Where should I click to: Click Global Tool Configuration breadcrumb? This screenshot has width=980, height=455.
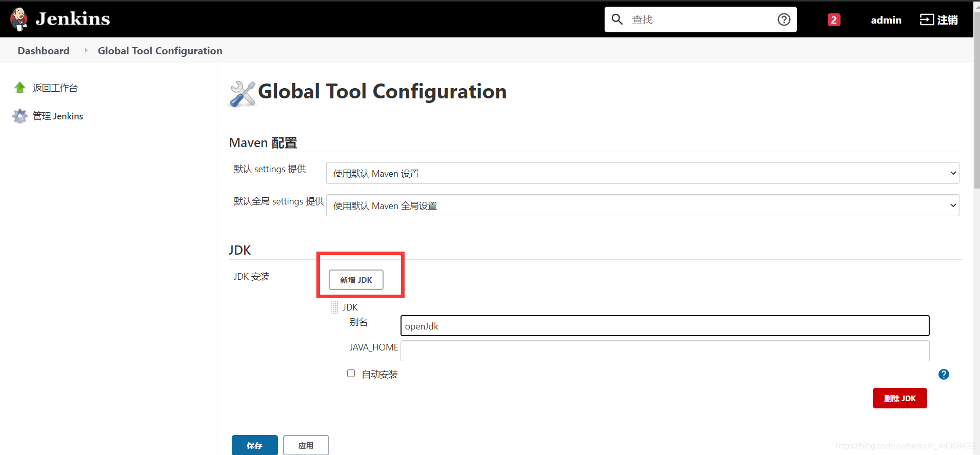[x=160, y=51]
